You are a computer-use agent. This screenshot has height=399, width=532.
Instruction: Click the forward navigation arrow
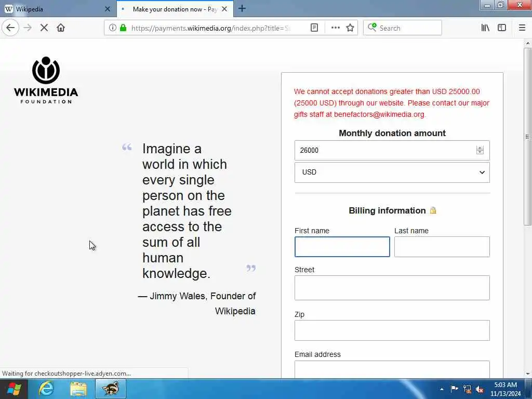(x=28, y=28)
